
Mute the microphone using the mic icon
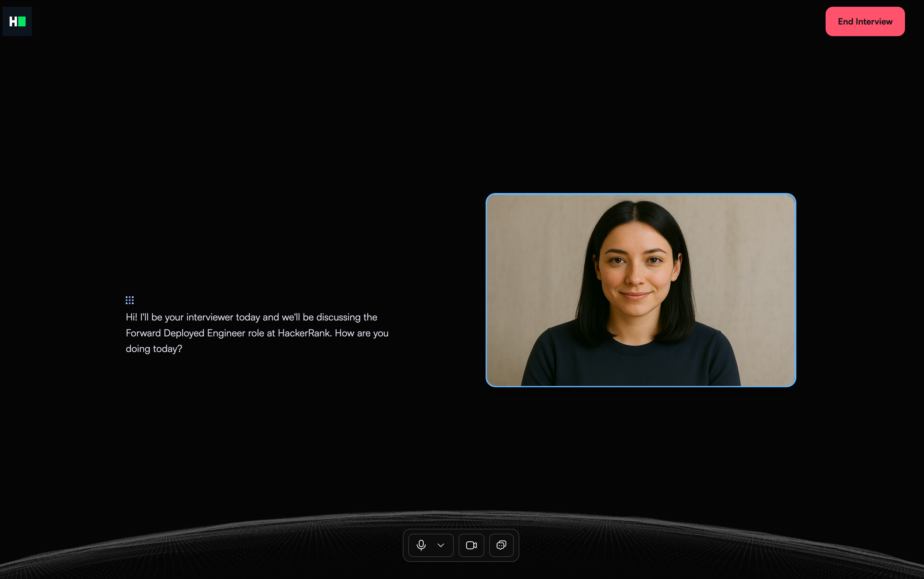[x=421, y=545]
